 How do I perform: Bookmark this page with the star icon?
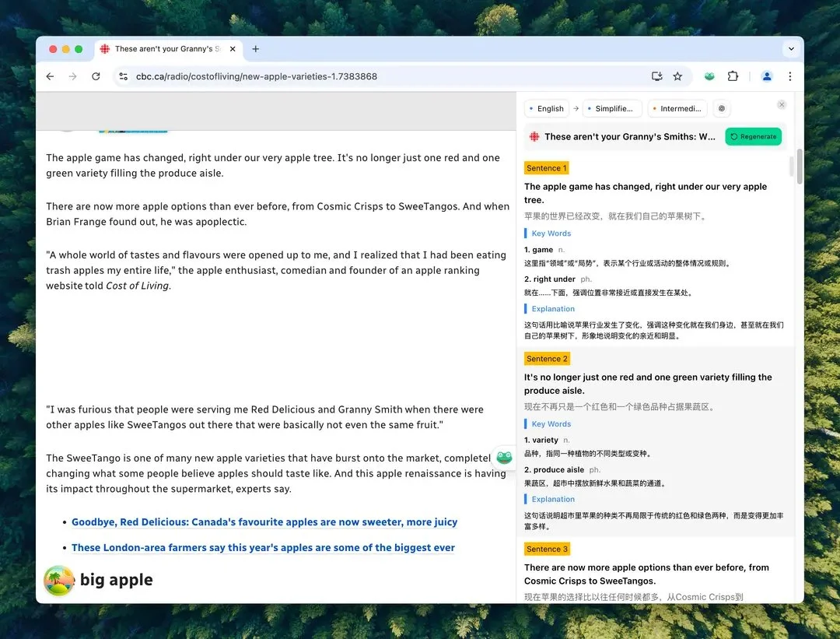[x=677, y=76]
